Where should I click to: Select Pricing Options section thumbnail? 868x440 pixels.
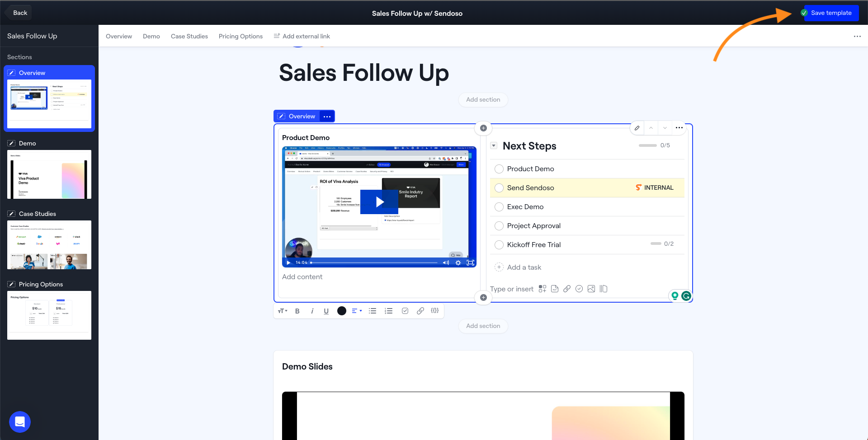pos(49,315)
